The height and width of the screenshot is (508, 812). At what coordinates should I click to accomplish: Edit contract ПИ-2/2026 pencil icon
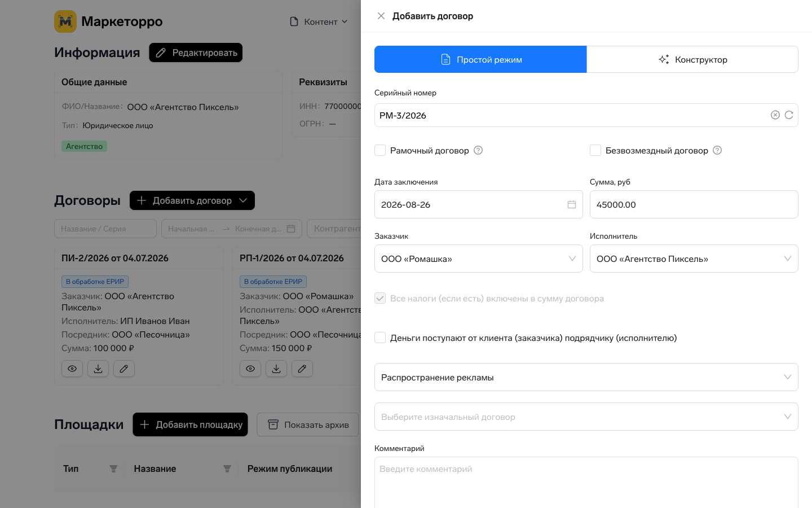pos(124,369)
